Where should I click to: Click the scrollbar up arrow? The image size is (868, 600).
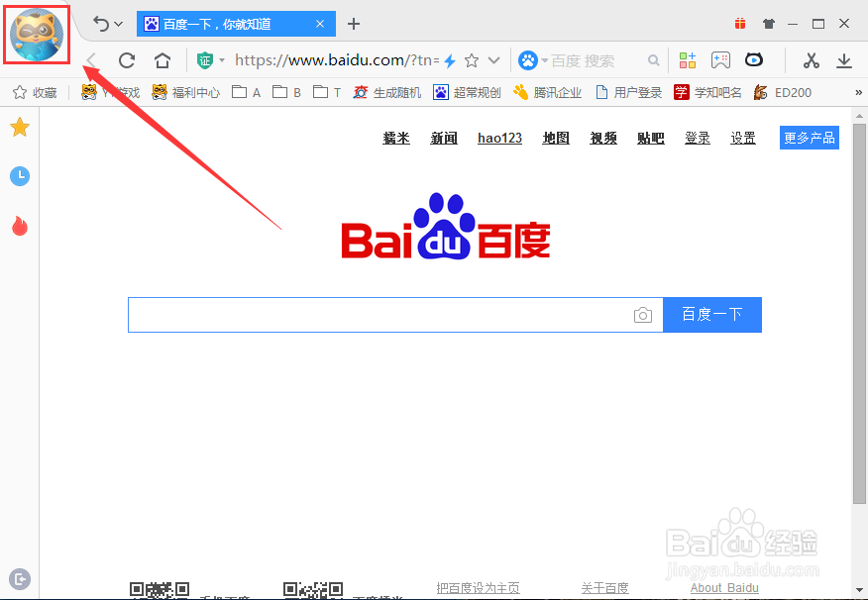coord(859,116)
